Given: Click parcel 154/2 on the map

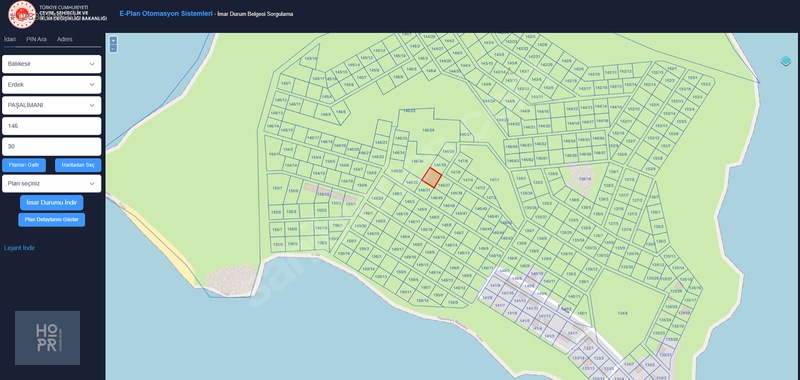Looking at the screenshot, I should (288, 149).
